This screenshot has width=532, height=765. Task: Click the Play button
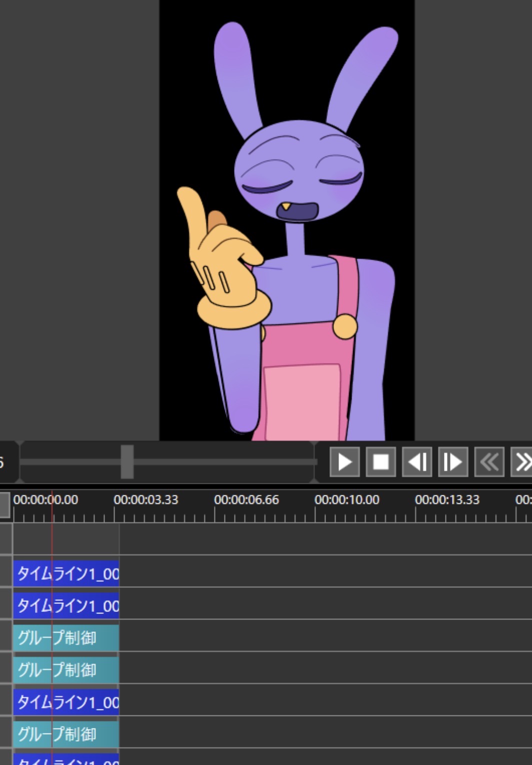pyautogui.click(x=344, y=462)
